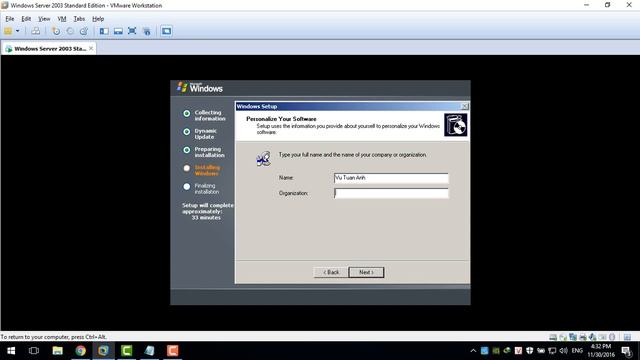Open the snapshot manager toolbar icon
Viewport: 640px width, 360px height.
(84, 31)
